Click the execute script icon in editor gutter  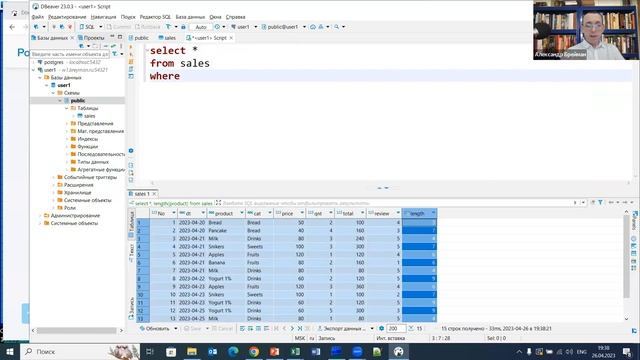click(131, 62)
